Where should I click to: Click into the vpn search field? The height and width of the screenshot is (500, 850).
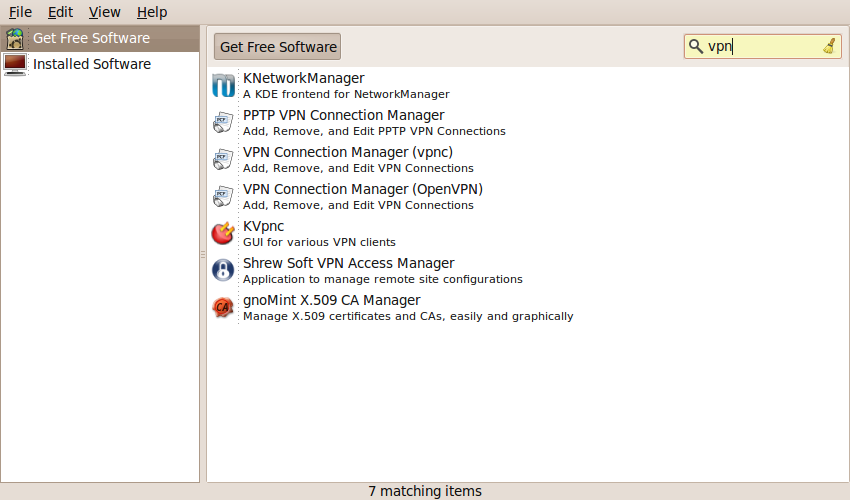tap(763, 47)
